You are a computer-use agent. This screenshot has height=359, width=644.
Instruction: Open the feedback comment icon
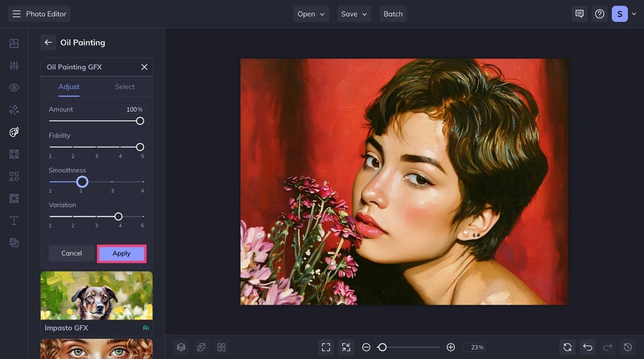coord(579,14)
